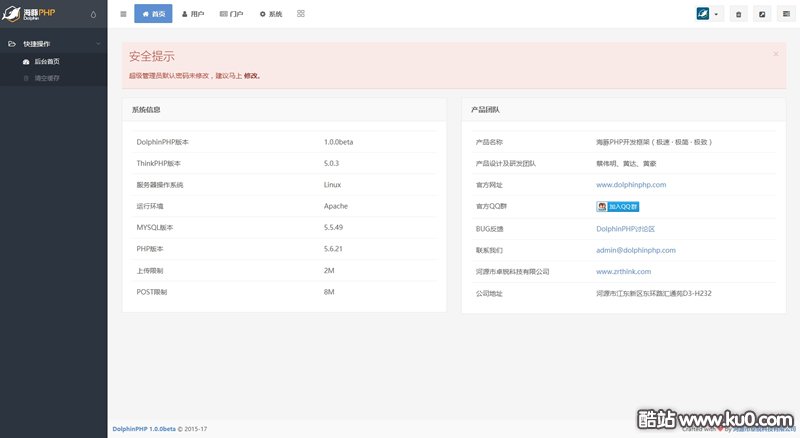The height and width of the screenshot is (438, 800).
Task: Switch to the 门户 tab
Action: [x=232, y=14]
